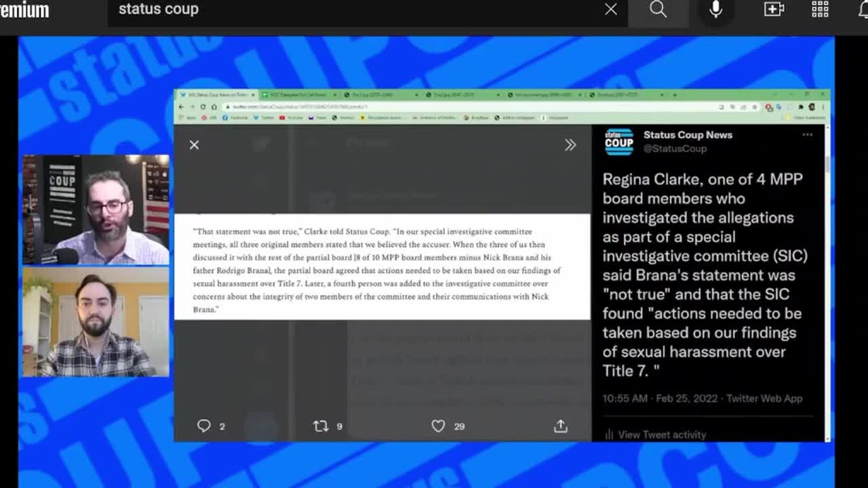Click the reply count '2'
The image size is (868, 488).
(x=222, y=426)
